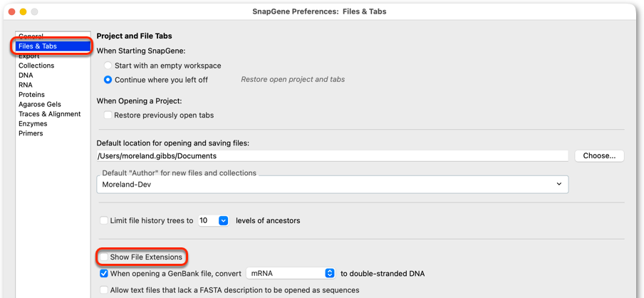The height and width of the screenshot is (298, 644).
Task: Switch to DNA preferences
Action: click(x=26, y=76)
